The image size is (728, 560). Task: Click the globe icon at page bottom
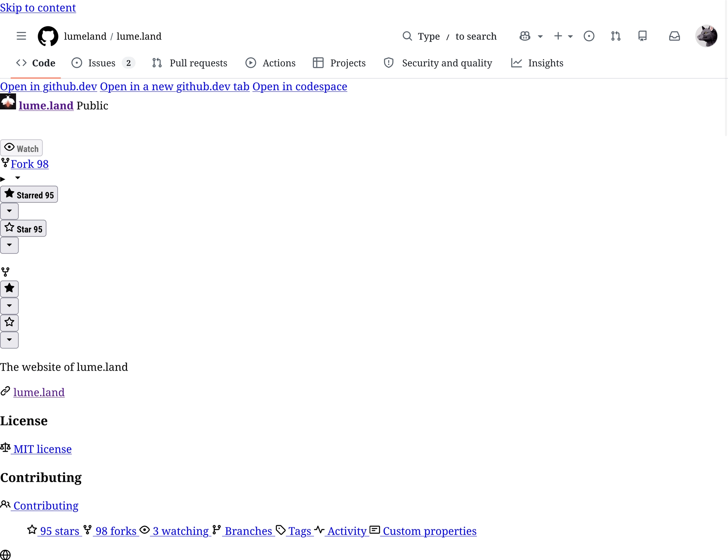5,555
